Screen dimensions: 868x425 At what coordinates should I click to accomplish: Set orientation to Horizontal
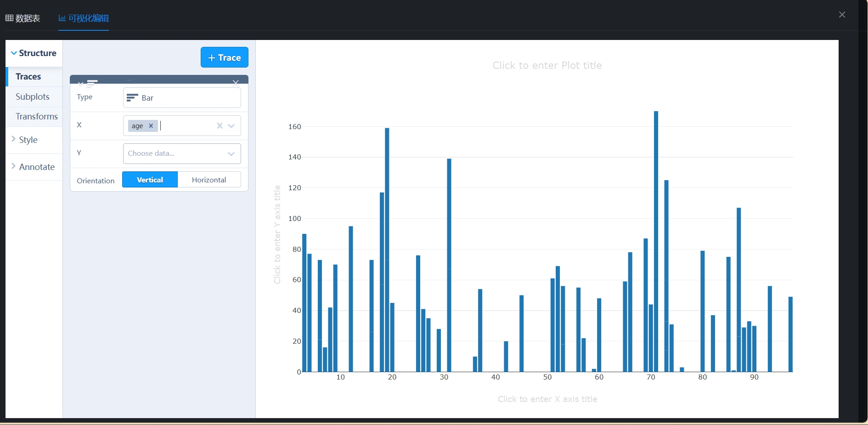pyautogui.click(x=209, y=180)
